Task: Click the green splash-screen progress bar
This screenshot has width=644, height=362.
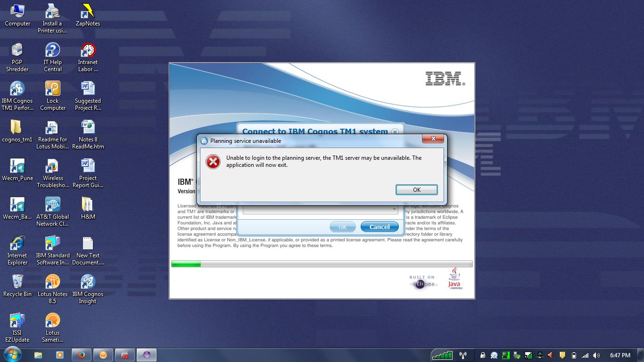Action: (322, 264)
